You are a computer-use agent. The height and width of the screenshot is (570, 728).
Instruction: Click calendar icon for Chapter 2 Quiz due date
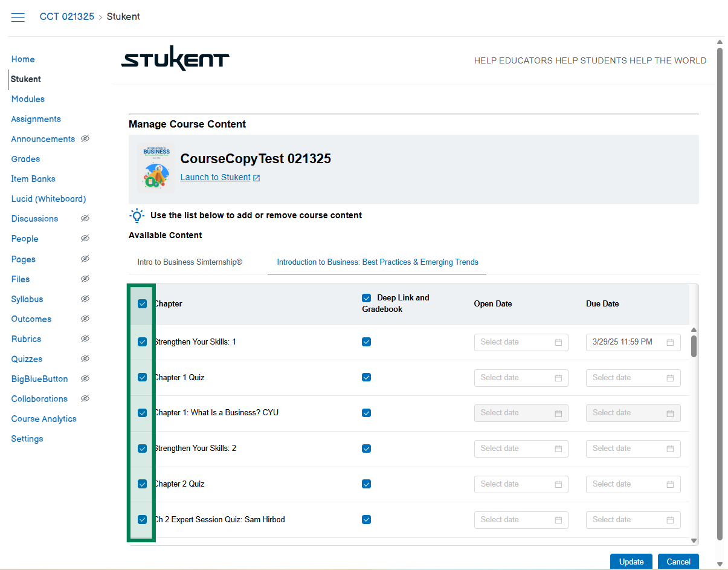point(670,484)
